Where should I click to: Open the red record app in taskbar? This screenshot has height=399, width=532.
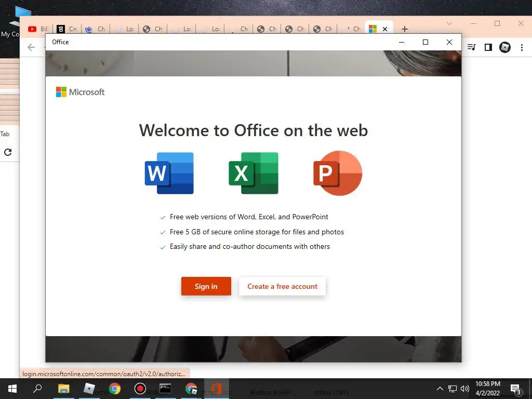(x=140, y=389)
